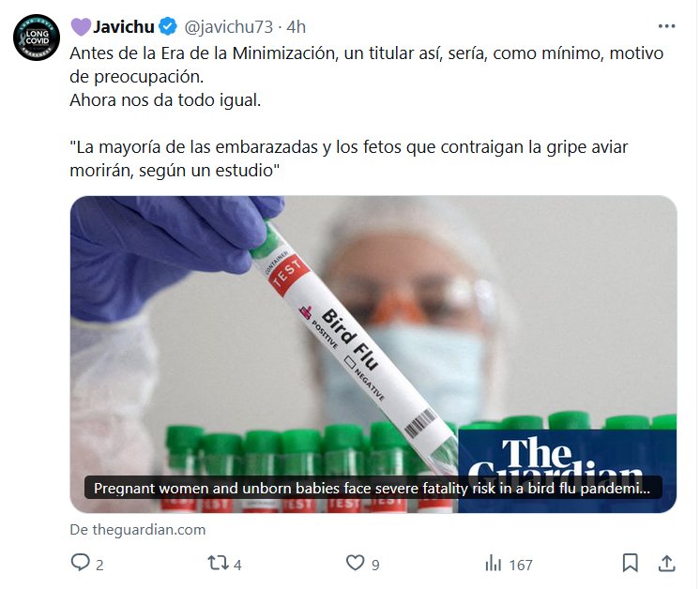Open the reply comment icon
The height and width of the screenshot is (589, 700).
coord(81,563)
